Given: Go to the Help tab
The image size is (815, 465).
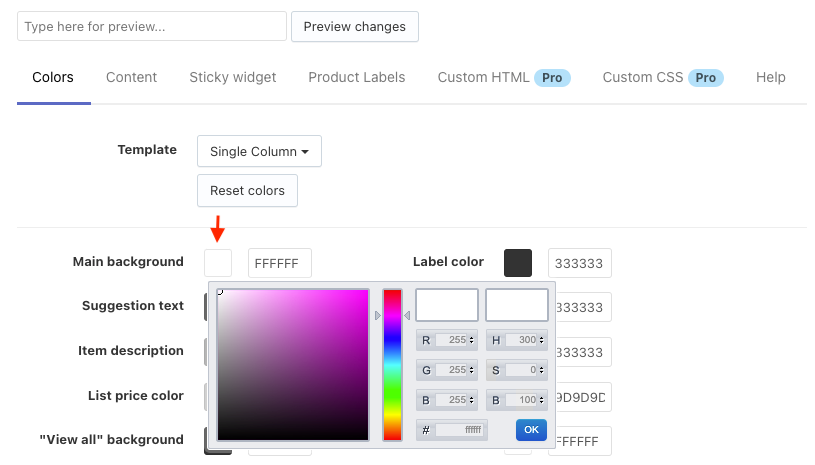Looking at the screenshot, I should tap(770, 77).
